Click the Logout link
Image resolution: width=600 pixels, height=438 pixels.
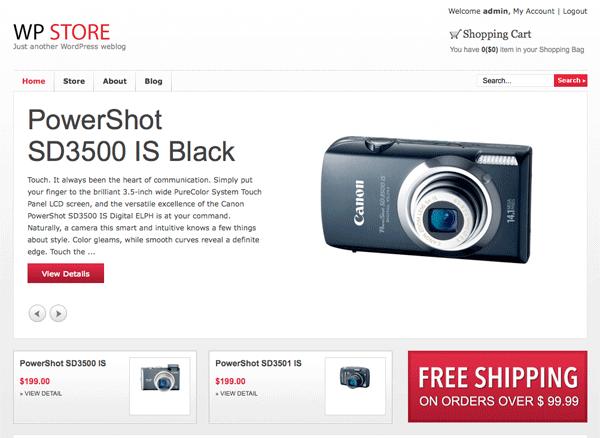click(x=575, y=11)
